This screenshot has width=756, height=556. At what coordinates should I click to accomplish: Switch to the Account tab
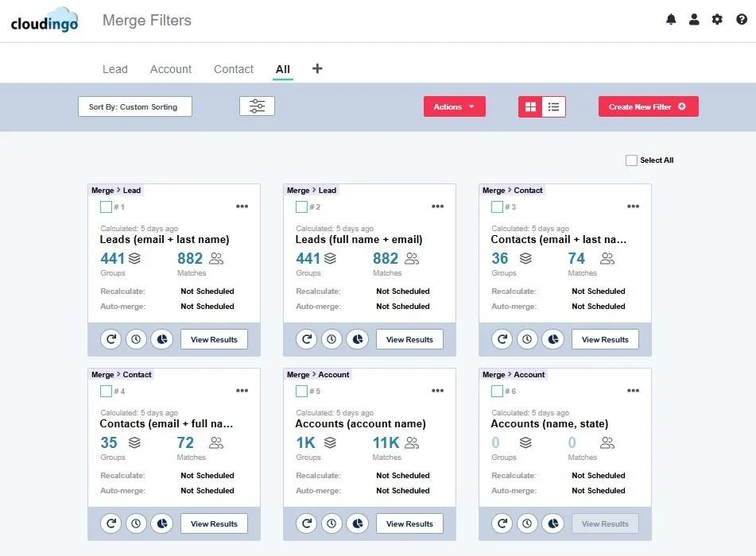pyautogui.click(x=171, y=69)
